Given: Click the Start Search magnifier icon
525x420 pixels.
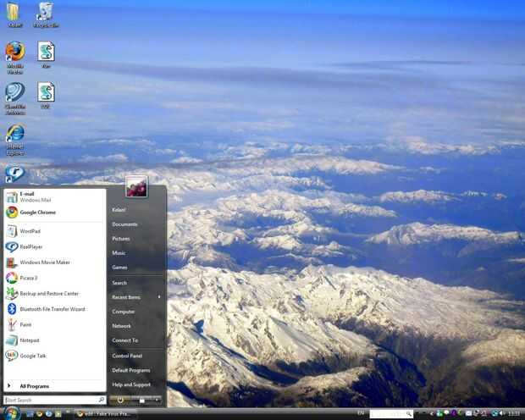Looking at the screenshot, I should (101, 400).
